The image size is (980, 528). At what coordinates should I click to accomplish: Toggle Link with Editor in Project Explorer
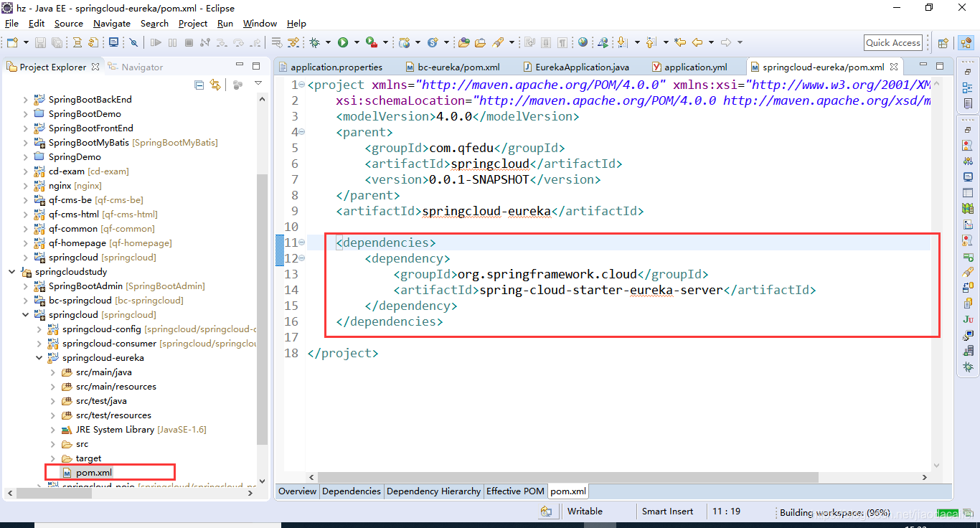pyautogui.click(x=215, y=85)
